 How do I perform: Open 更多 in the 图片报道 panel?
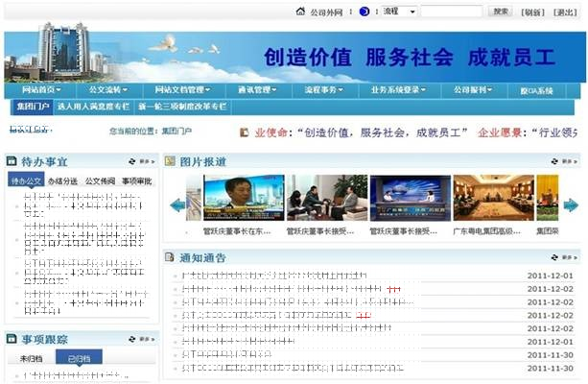point(570,161)
